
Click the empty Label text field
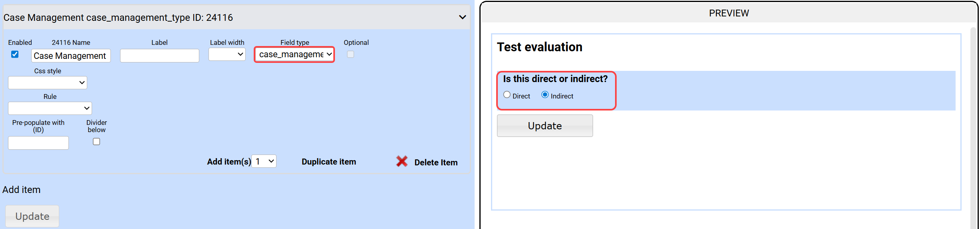coord(160,56)
